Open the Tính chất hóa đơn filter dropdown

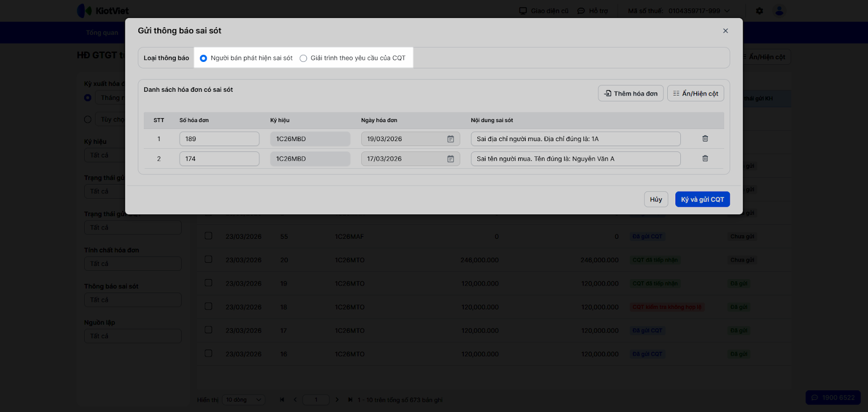(133, 264)
